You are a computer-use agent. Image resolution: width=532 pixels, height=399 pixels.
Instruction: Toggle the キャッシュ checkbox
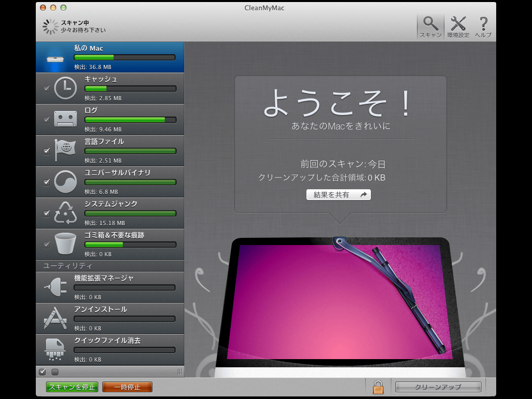pos(47,88)
